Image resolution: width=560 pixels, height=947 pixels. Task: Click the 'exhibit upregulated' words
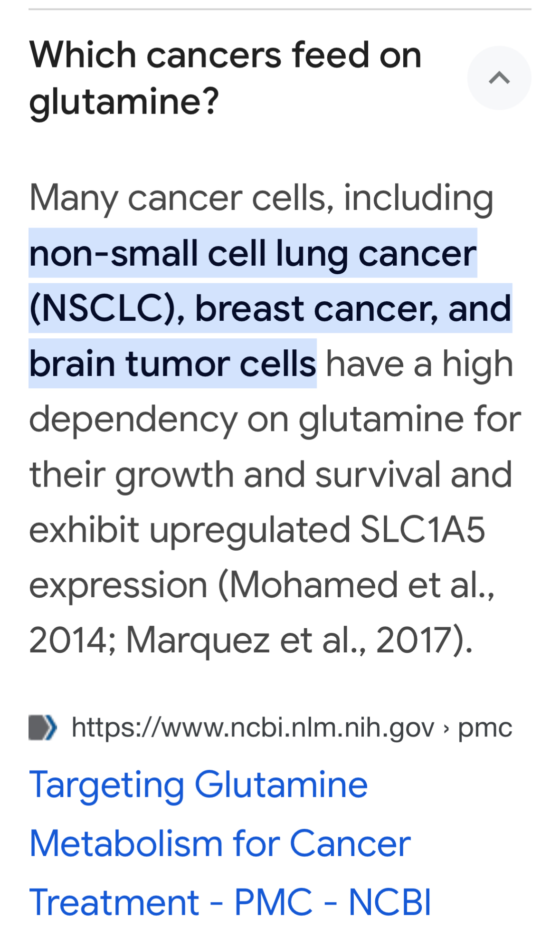190,530
